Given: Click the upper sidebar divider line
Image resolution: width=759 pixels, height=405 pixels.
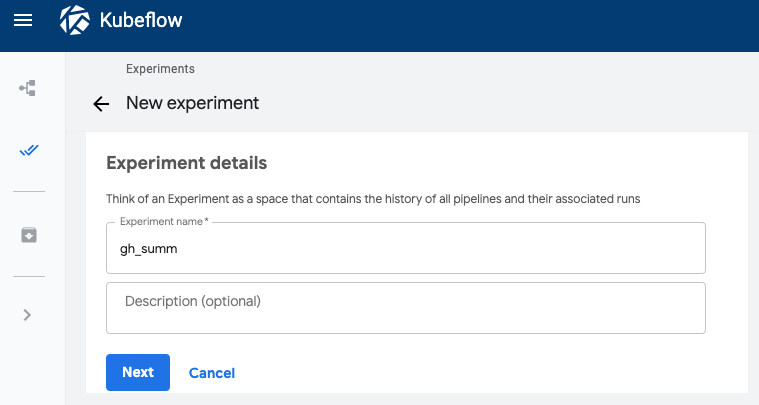Looking at the screenshot, I should pyautogui.click(x=29, y=192).
